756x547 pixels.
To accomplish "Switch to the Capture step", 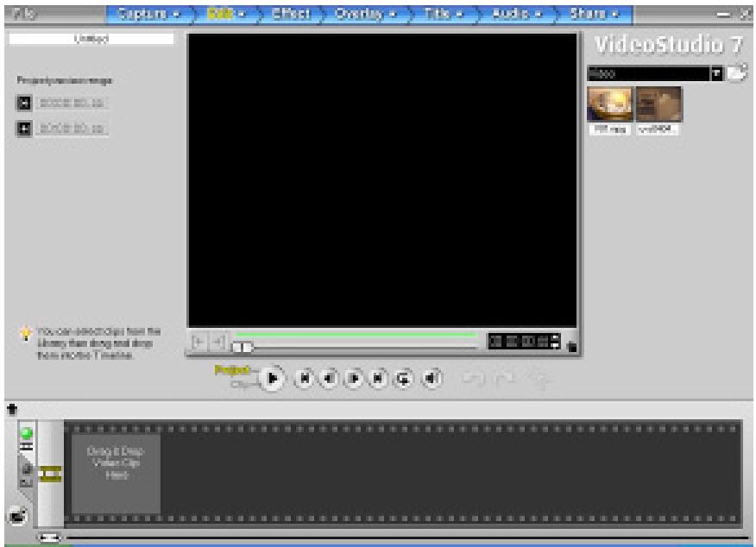I will 148,14.
